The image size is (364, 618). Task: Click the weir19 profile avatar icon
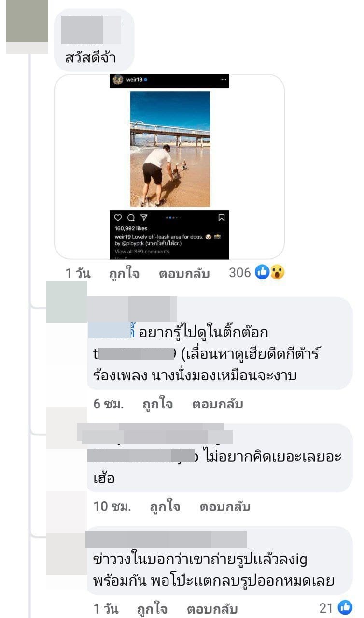click(117, 80)
